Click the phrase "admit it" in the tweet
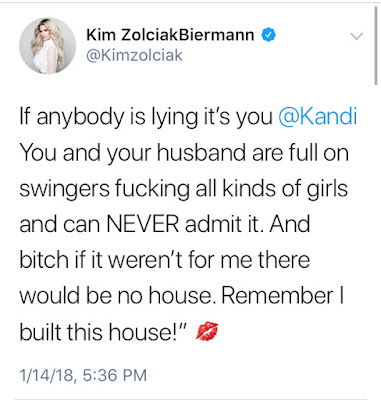Viewport: 381px width, 400px height. click(221, 224)
